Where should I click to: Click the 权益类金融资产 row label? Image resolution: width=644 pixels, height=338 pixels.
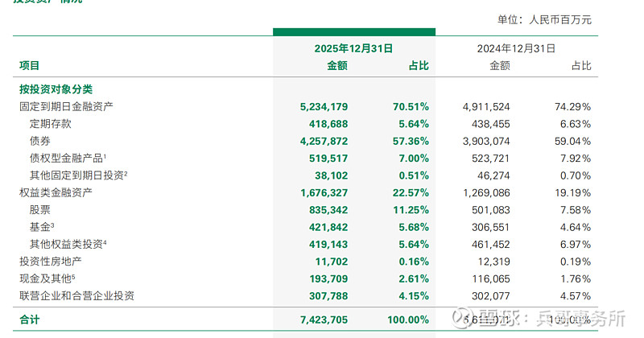click(x=56, y=193)
